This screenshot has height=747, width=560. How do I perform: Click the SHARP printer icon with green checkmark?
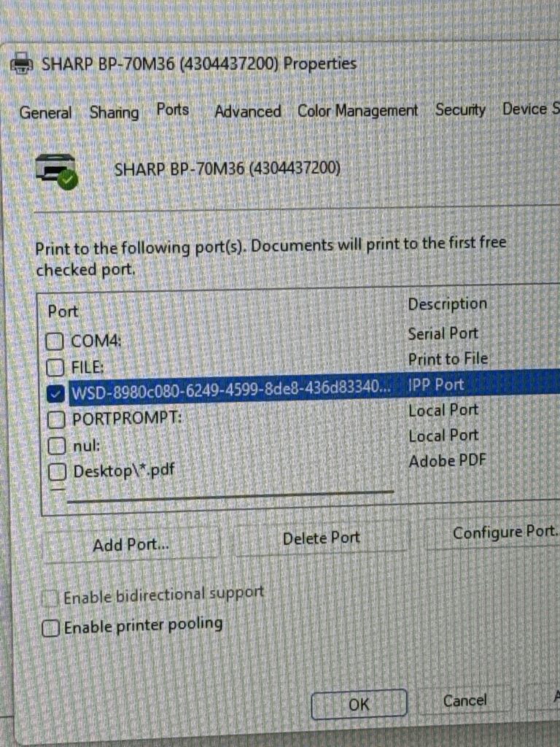57,171
